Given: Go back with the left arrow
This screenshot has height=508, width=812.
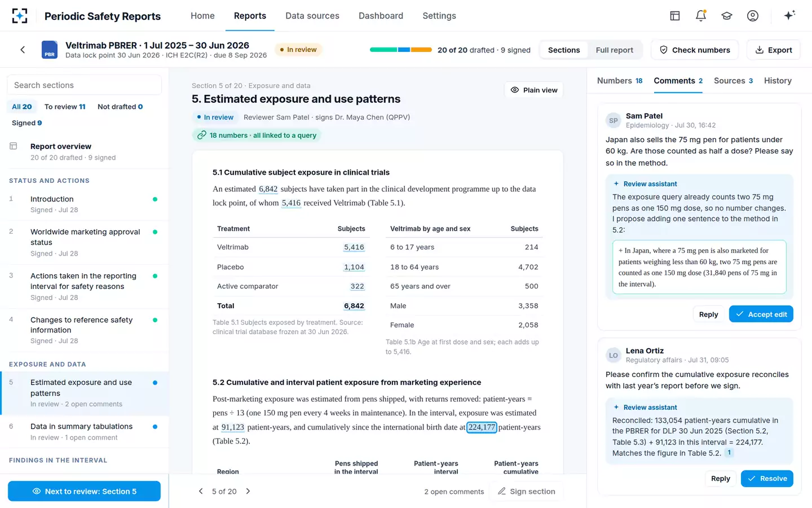Looking at the screenshot, I should coord(23,50).
